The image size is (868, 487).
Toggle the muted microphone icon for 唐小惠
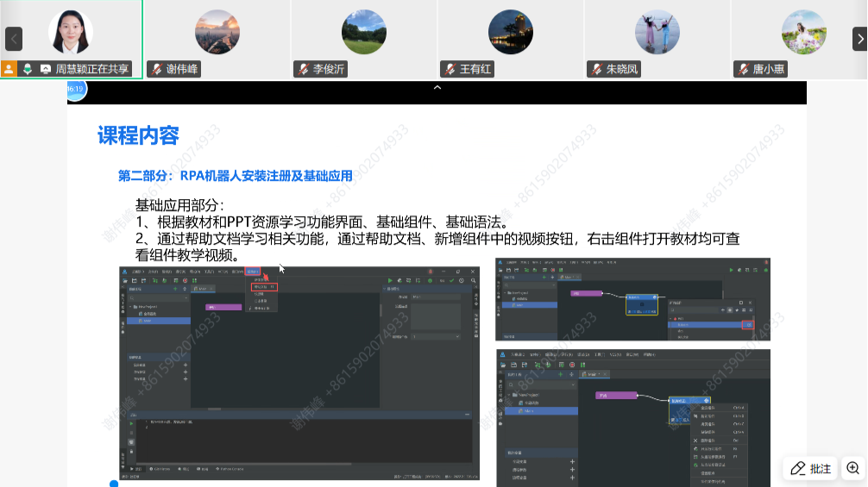[x=743, y=69]
